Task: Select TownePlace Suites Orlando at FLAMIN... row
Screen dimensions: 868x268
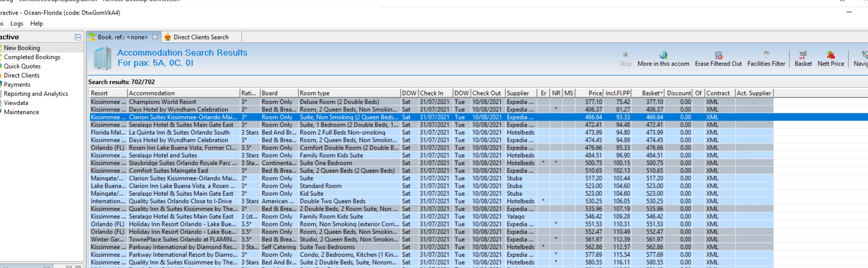Action: click(x=431, y=239)
